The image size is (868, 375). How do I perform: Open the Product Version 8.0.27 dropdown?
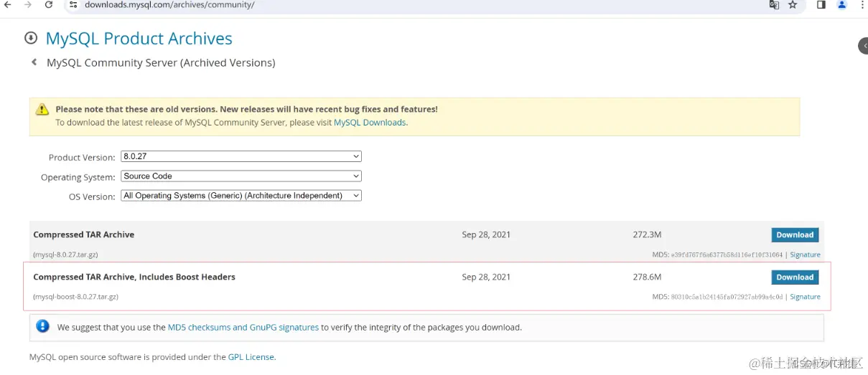coord(241,156)
